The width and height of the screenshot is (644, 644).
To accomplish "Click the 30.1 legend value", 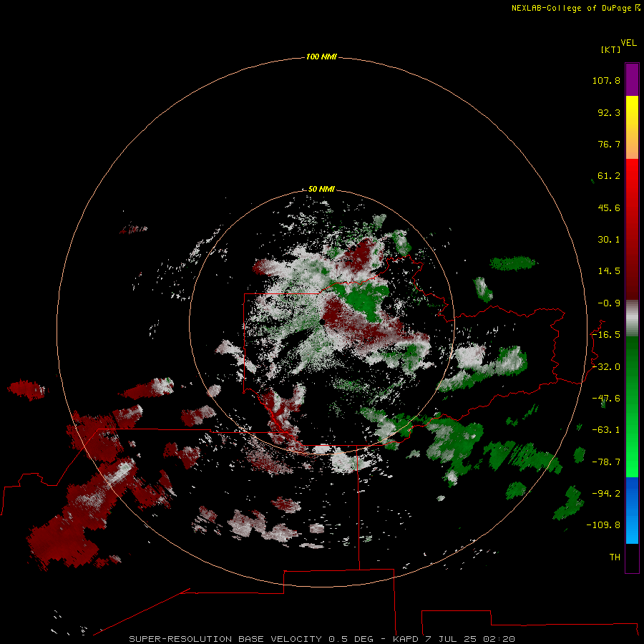I will tap(609, 240).
